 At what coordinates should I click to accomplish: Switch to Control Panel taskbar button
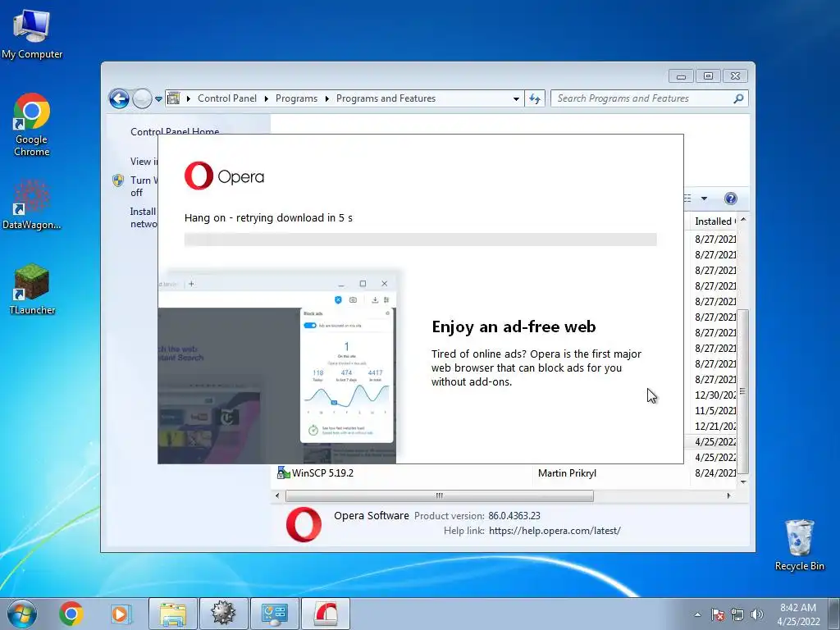(274, 614)
